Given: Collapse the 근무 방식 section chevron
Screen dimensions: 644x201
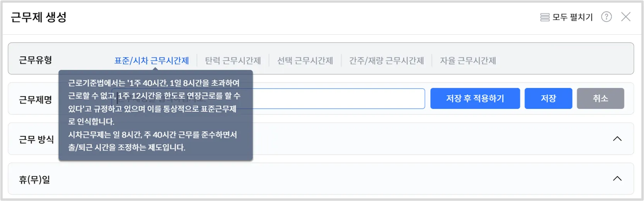Looking at the screenshot, I should point(617,139).
